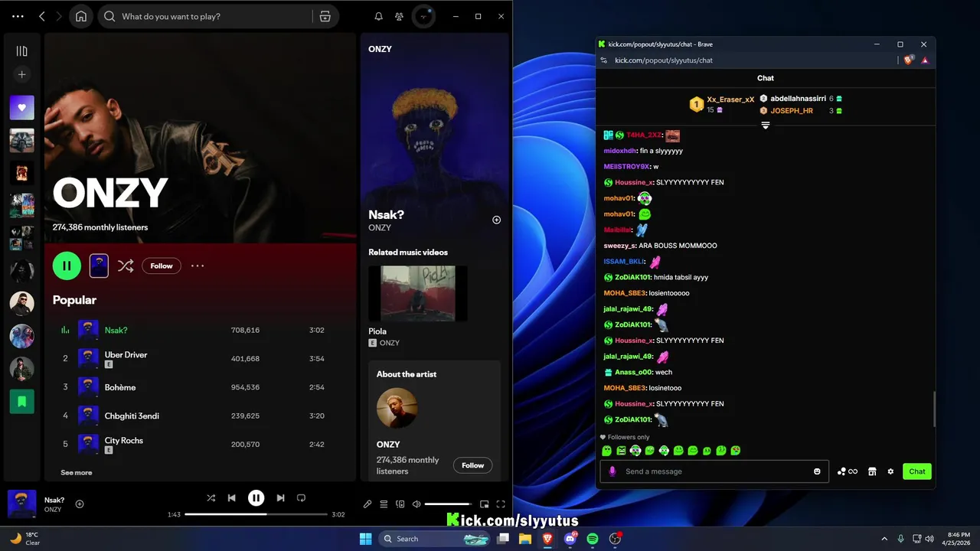Open the Kick chat shop icon
The height and width of the screenshot is (551, 980).
(872, 471)
